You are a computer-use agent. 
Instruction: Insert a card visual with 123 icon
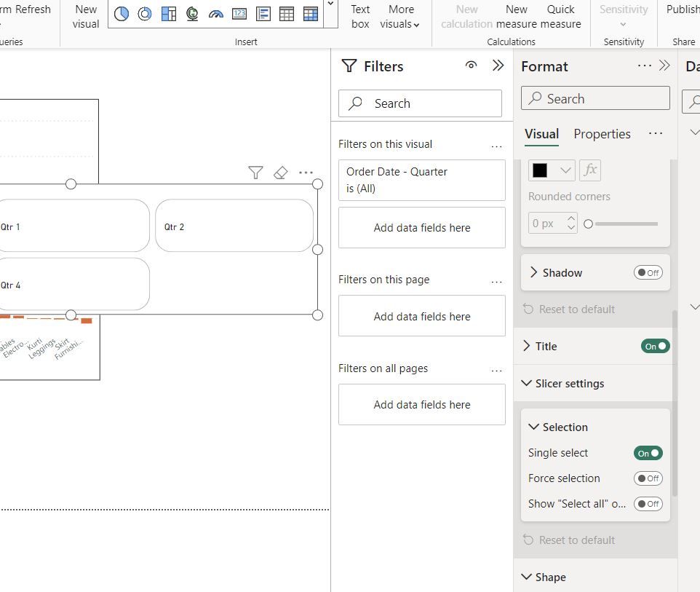point(239,14)
